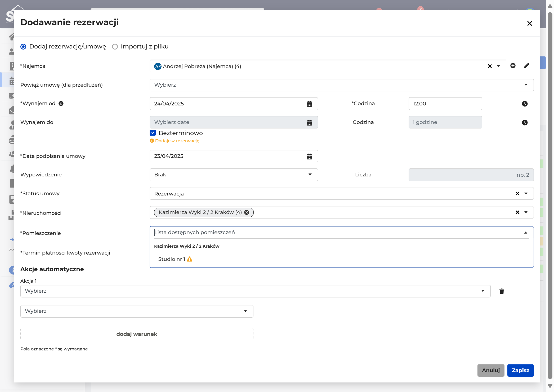Click the dodaj warunek button

137,334
